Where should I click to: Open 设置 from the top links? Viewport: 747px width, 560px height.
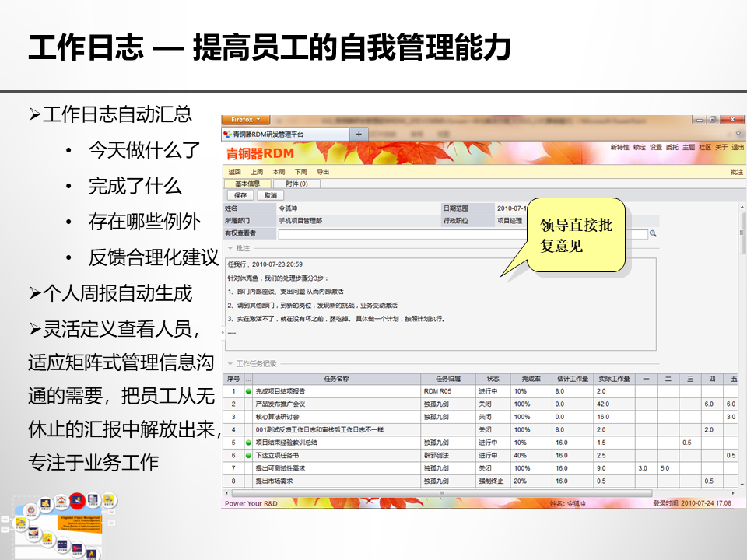(x=656, y=148)
